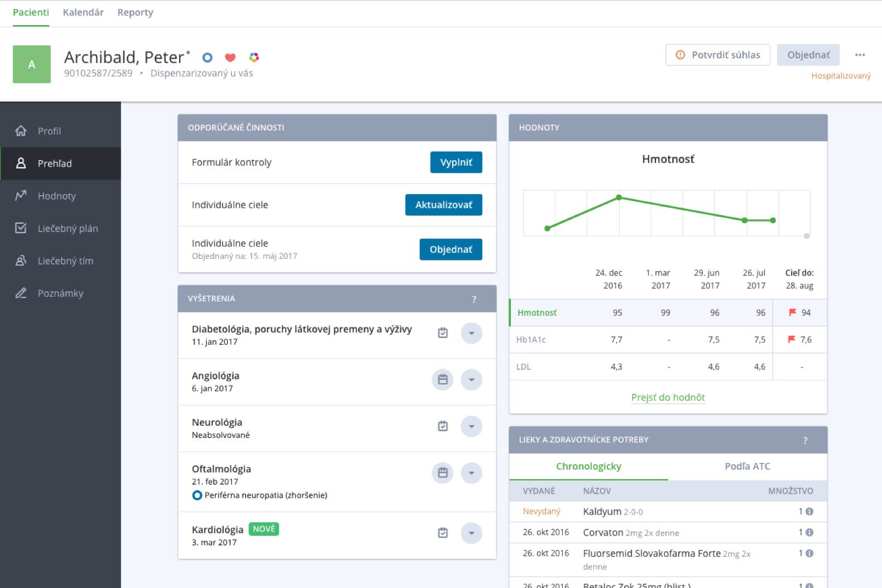Click the blue circle icon next to Archibald
This screenshot has width=882, height=588.
[x=207, y=57]
